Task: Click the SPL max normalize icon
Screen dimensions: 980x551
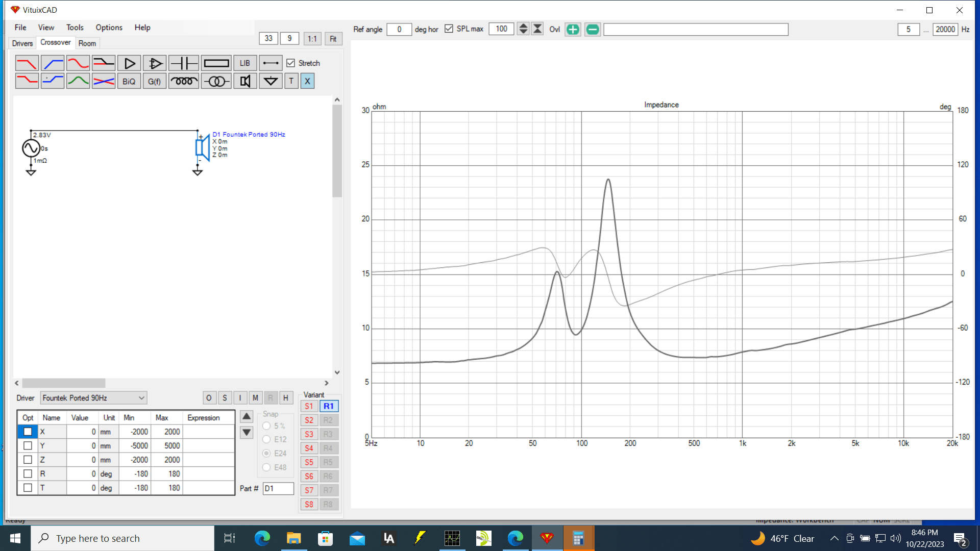Action: coord(537,29)
